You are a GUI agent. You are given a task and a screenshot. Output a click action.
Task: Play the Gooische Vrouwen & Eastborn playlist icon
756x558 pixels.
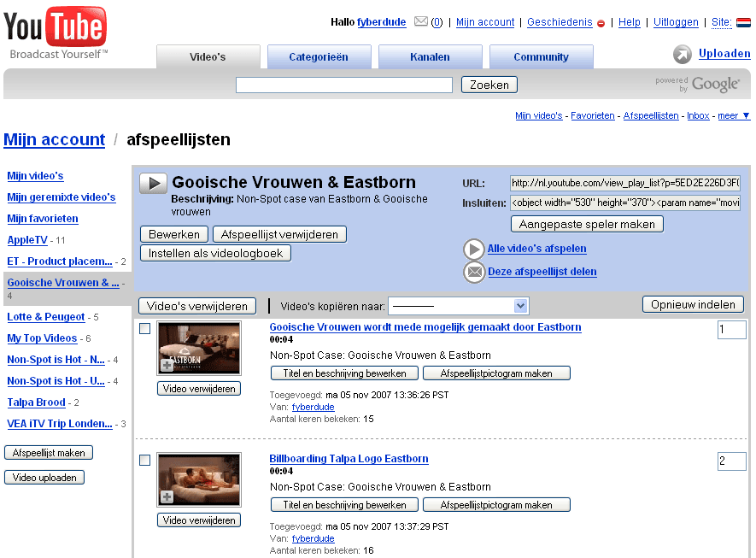153,183
